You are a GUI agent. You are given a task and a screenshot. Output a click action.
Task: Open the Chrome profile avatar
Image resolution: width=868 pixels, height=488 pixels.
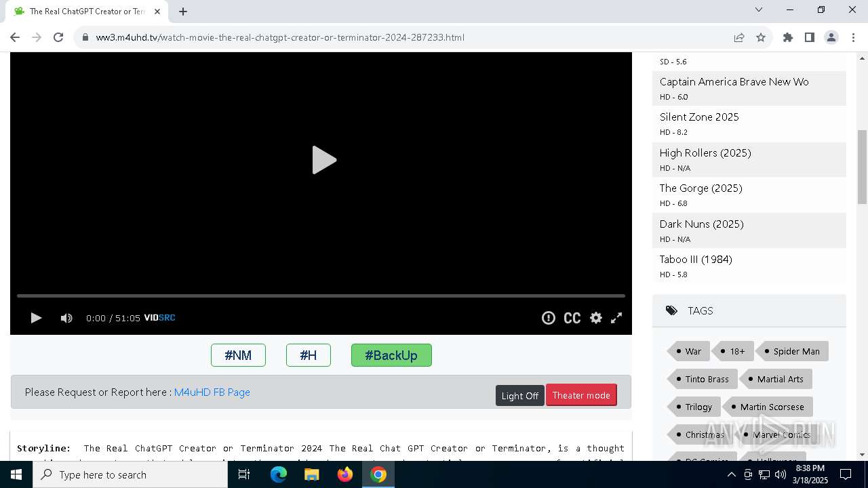click(x=831, y=37)
